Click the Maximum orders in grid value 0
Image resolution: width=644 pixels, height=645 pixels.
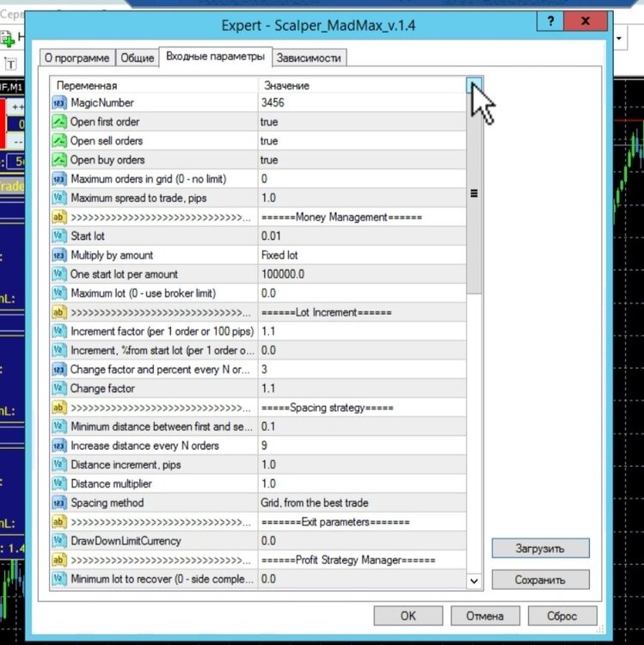click(x=264, y=179)
